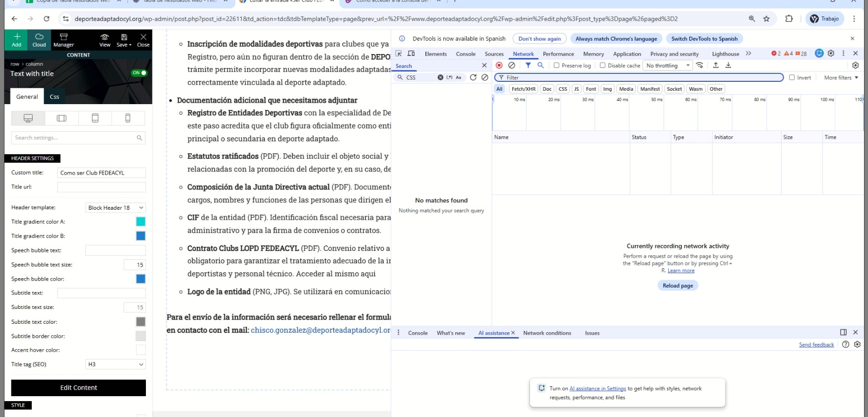The height and width of the screenshot is (417, 868).
Task: Open the Learn more link
Action: 681,271
